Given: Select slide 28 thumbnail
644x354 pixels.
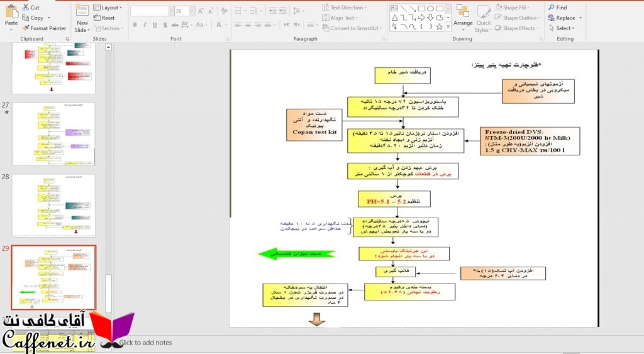Looking at the screenshot, I should (x=53, y=206).
